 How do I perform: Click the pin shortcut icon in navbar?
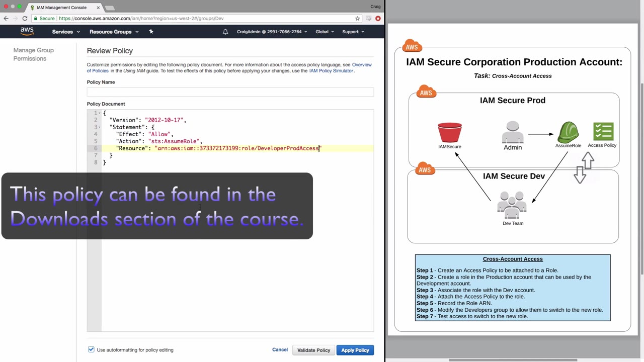coord(151,32)
